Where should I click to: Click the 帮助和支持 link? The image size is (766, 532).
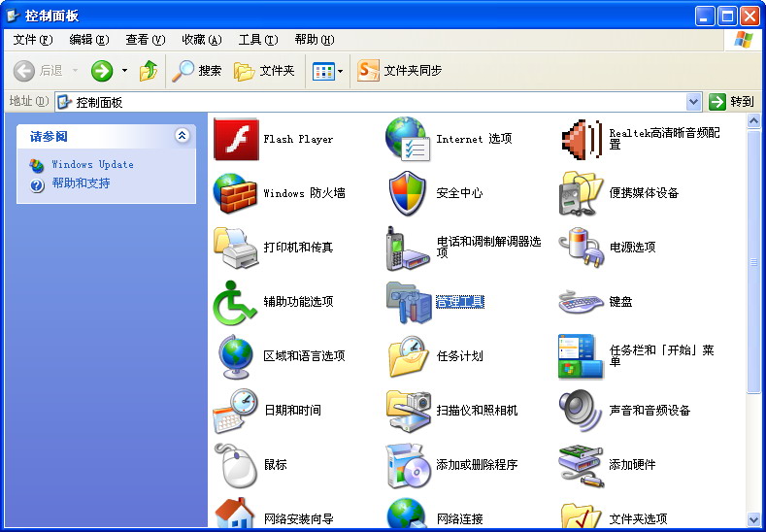[x=82, y=183]
